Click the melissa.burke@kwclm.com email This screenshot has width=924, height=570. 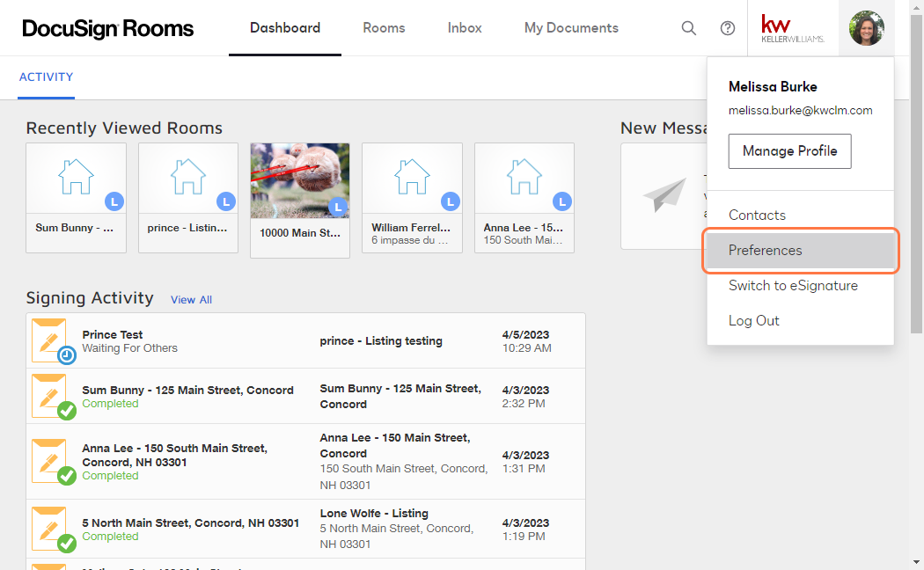(x=800, y=110)
